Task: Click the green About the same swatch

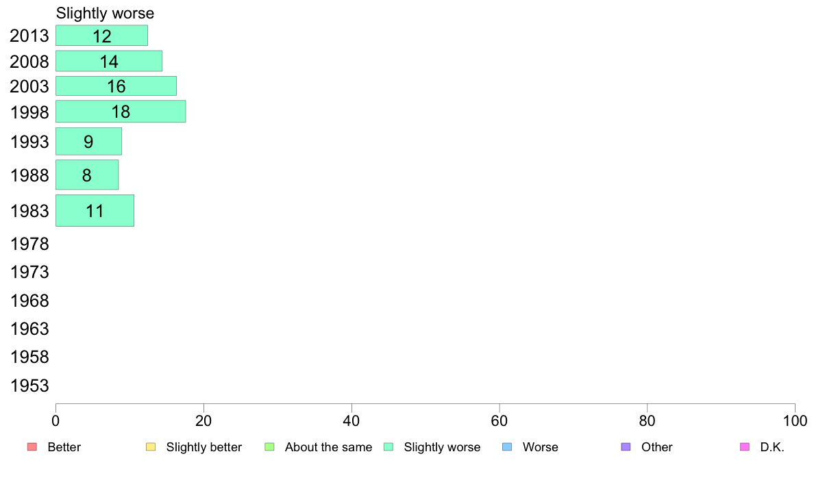Action: click(x=269, y=447)
